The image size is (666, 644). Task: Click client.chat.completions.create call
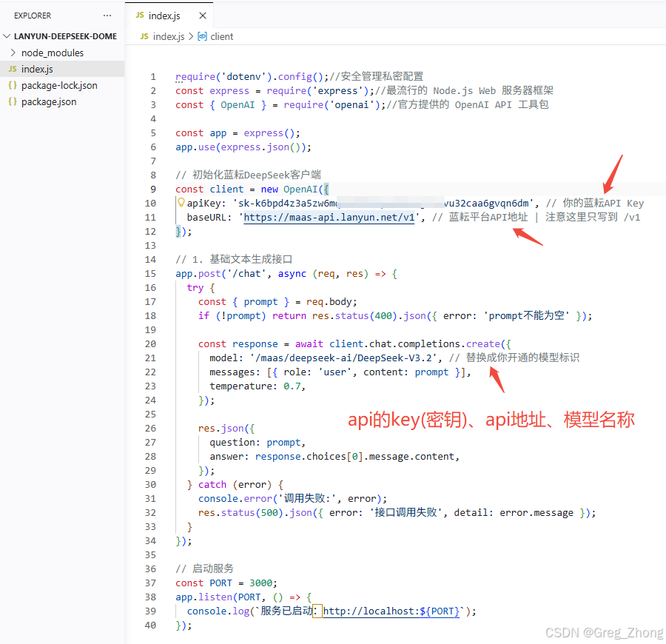point(414,343)
